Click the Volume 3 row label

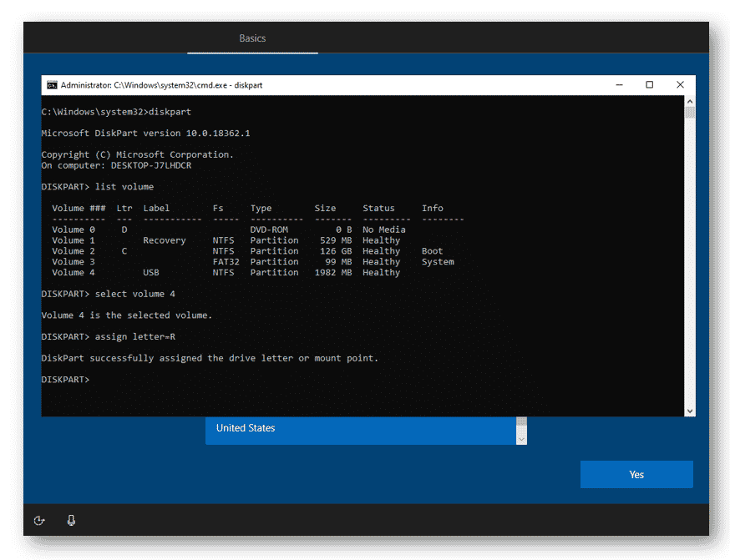74,262
